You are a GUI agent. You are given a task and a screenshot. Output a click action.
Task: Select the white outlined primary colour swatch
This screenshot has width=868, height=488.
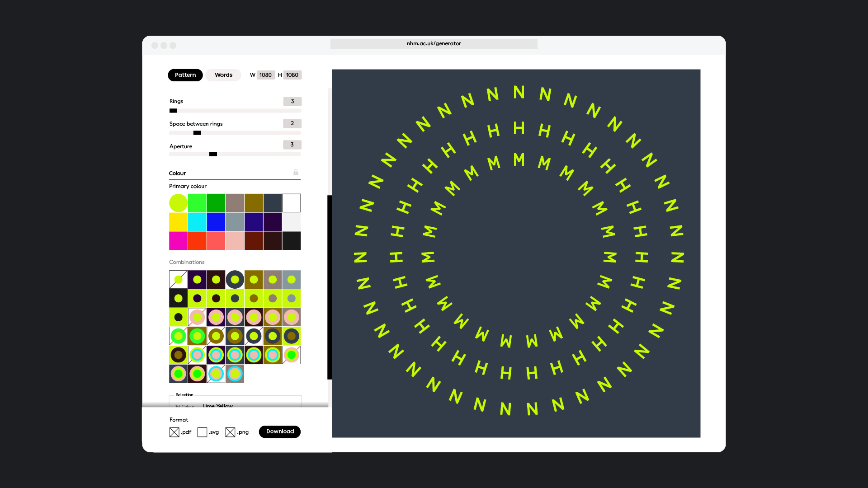coord(291,203)
